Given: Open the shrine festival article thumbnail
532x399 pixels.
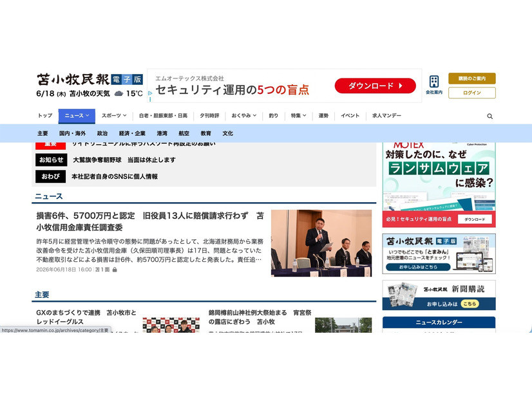Looking at the screenshot, I should 343,325.
